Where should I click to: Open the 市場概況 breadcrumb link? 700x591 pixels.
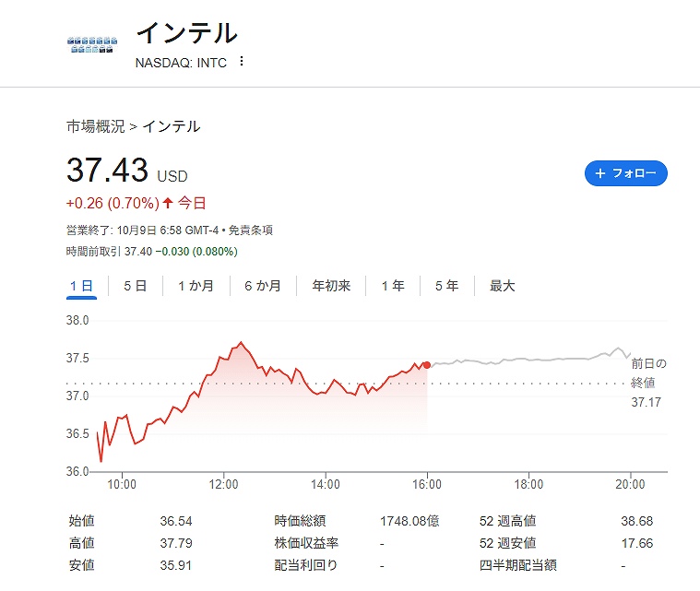tap(96, 126)
